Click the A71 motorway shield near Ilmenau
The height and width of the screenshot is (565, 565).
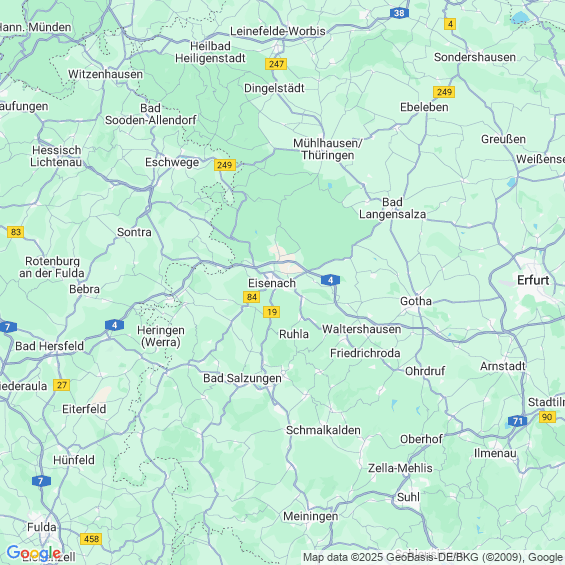tap(517, 421)
